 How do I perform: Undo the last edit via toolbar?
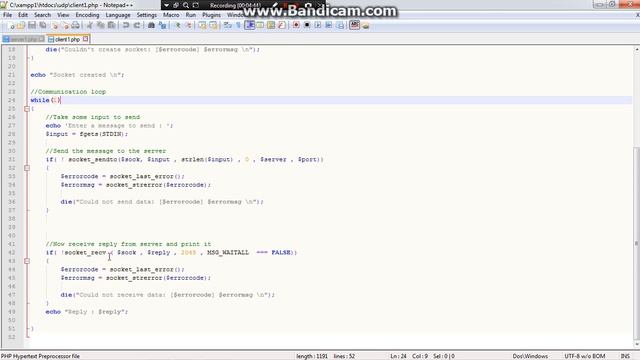coord(126,25)
